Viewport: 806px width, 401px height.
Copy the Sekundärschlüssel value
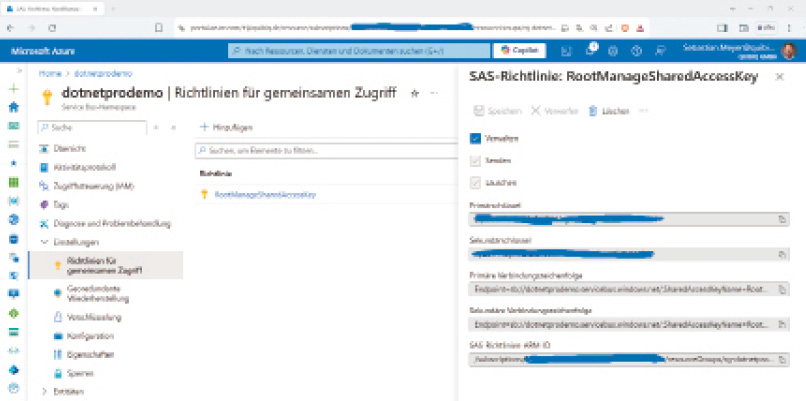pos(782,254)
